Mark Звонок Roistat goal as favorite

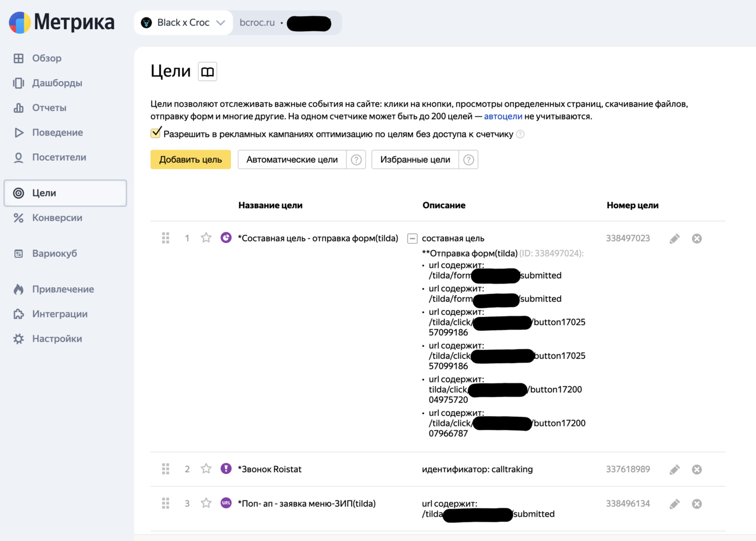coord(206,469)
